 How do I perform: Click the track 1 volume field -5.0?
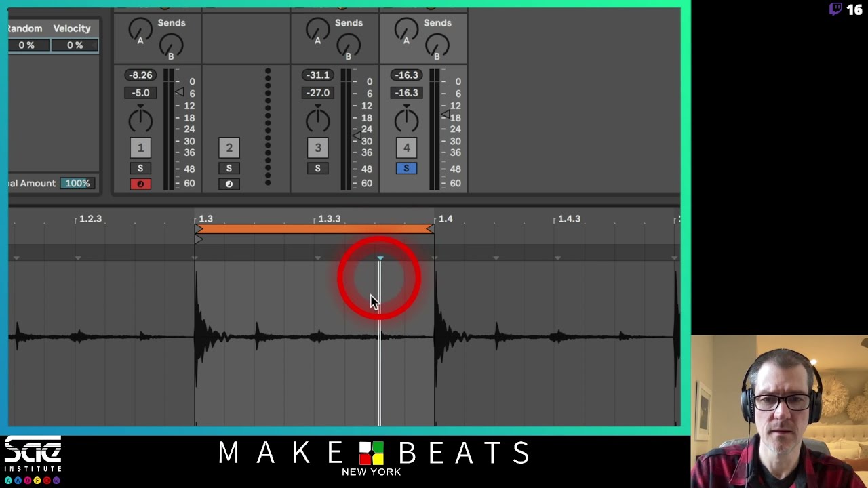140,93
